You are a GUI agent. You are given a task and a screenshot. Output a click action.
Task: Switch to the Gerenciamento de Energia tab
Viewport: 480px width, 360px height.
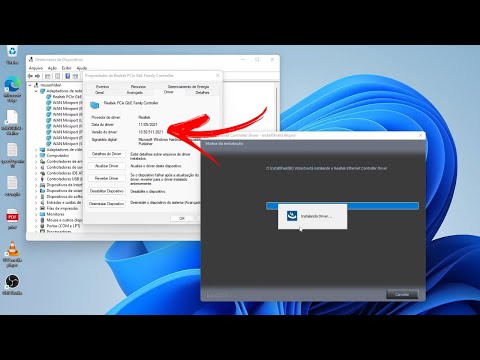[x=188, y=87]
